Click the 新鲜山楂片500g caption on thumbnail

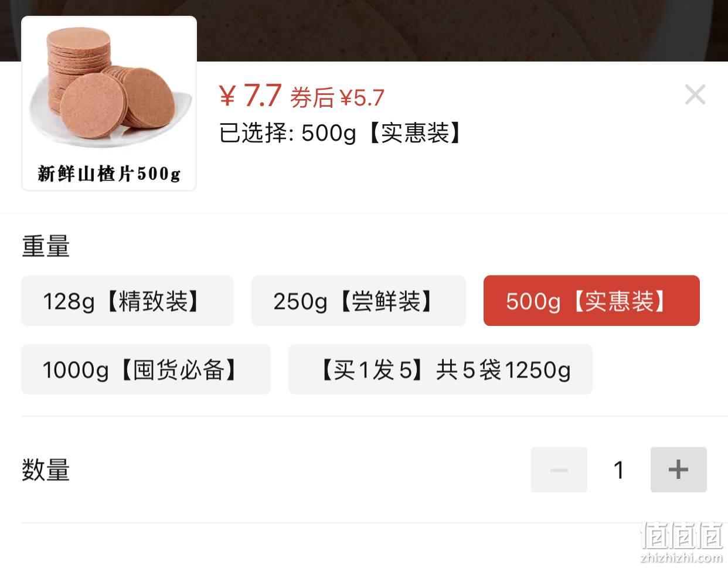pos(109,174)
